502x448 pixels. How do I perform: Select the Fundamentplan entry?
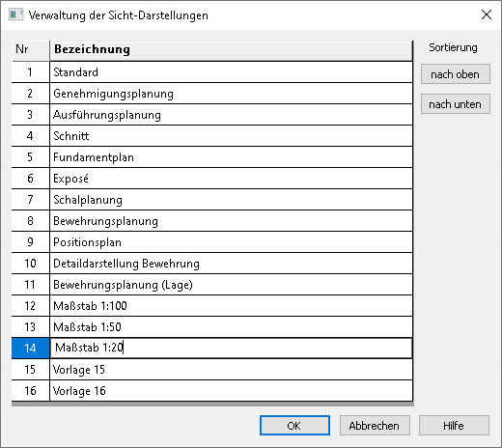231,157
